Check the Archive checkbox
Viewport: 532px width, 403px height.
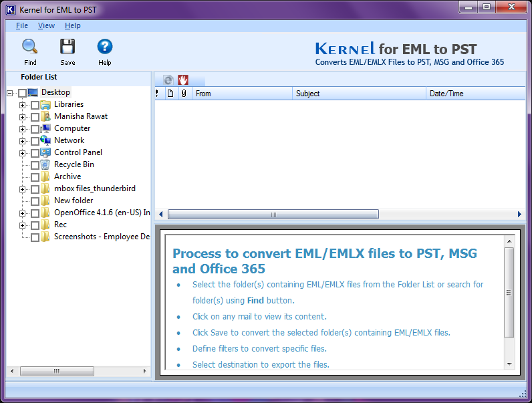[35, 177]
